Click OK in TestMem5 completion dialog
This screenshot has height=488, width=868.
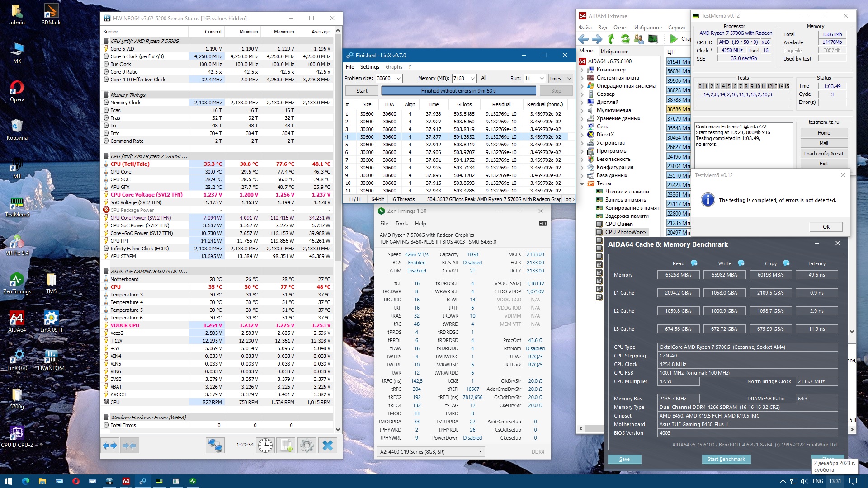826,227
